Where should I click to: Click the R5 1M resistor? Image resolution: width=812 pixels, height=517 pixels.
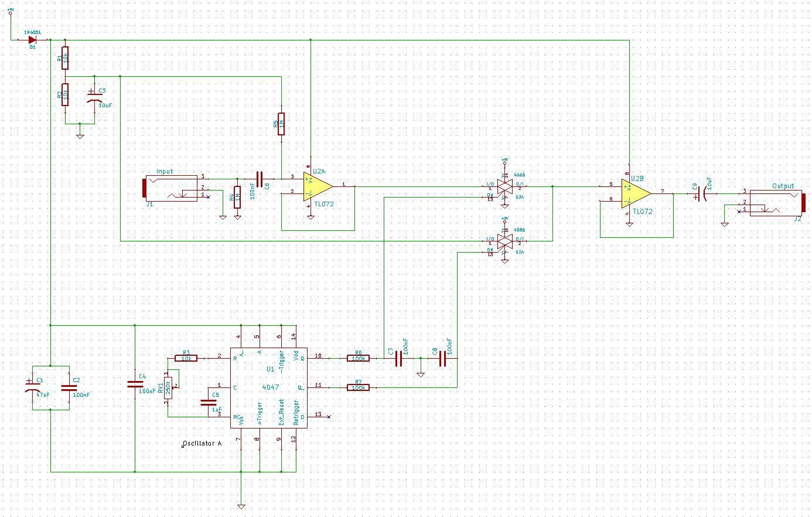pos(281,124)
